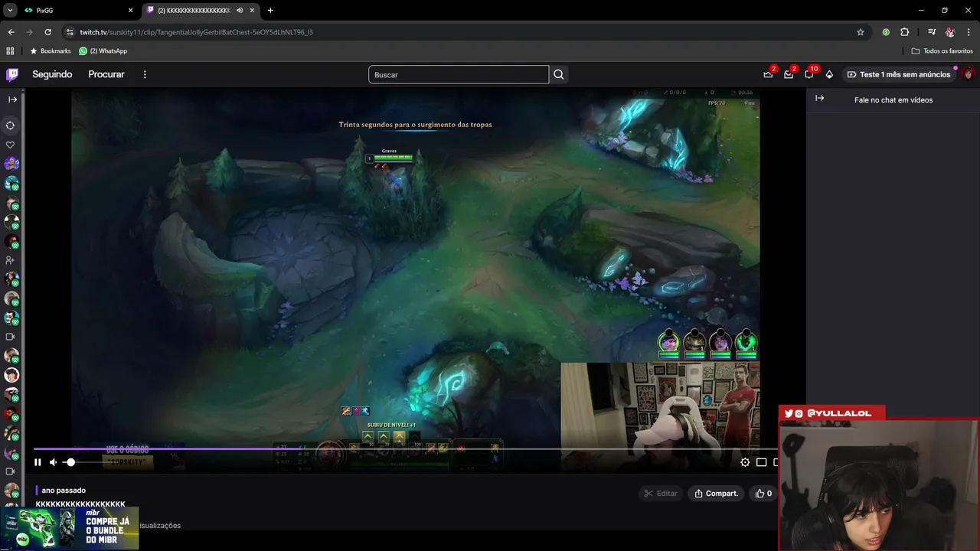Close the Twitch clip tab
This screenshot has height=551, width=980.
[252, 10]
